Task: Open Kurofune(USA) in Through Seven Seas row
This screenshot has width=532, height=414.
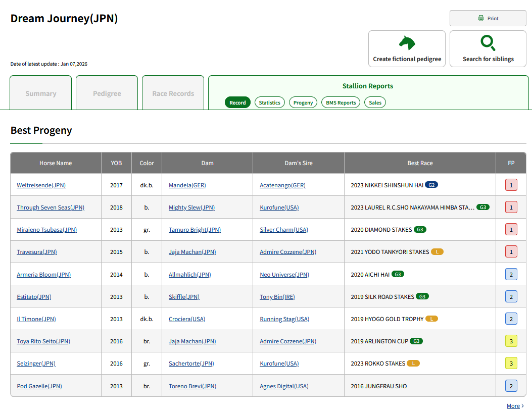Action: 279,207
